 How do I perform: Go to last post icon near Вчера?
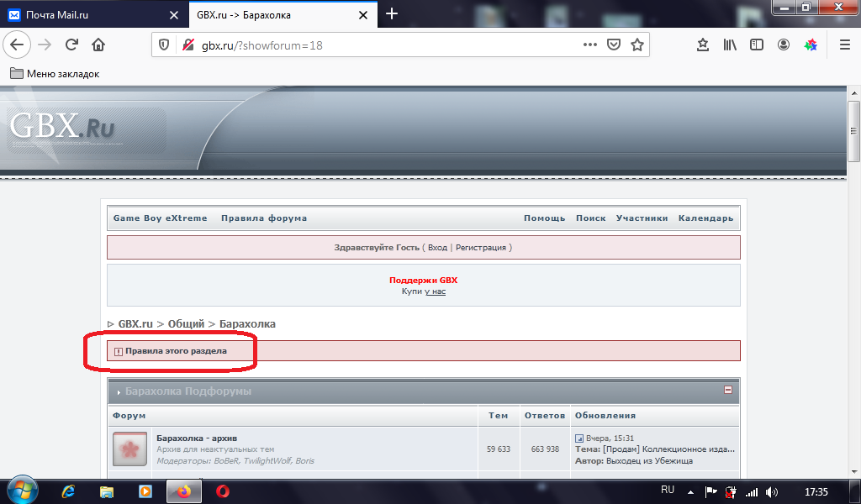click(x=579, y=438)
